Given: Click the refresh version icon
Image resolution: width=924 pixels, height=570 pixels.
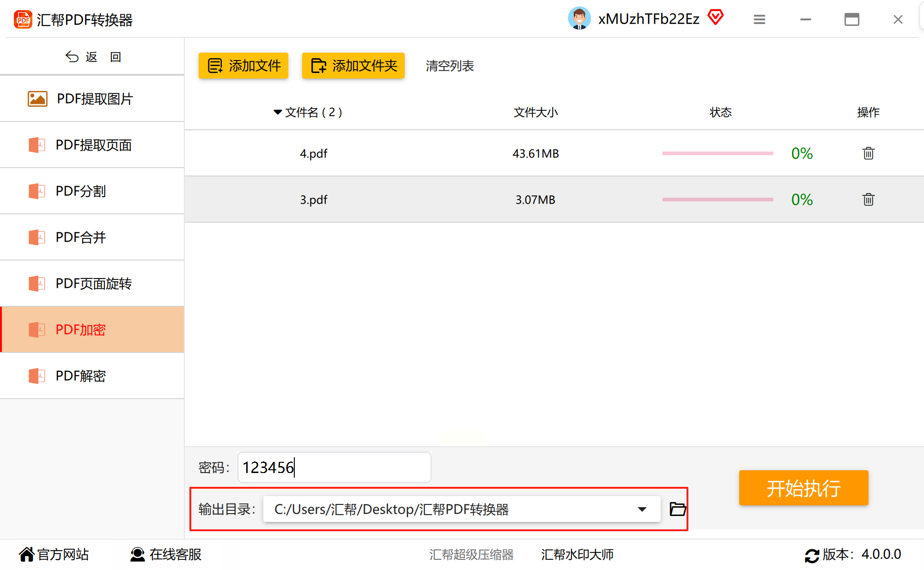Looking at the screenshot, I should click(x=812, y=555).
